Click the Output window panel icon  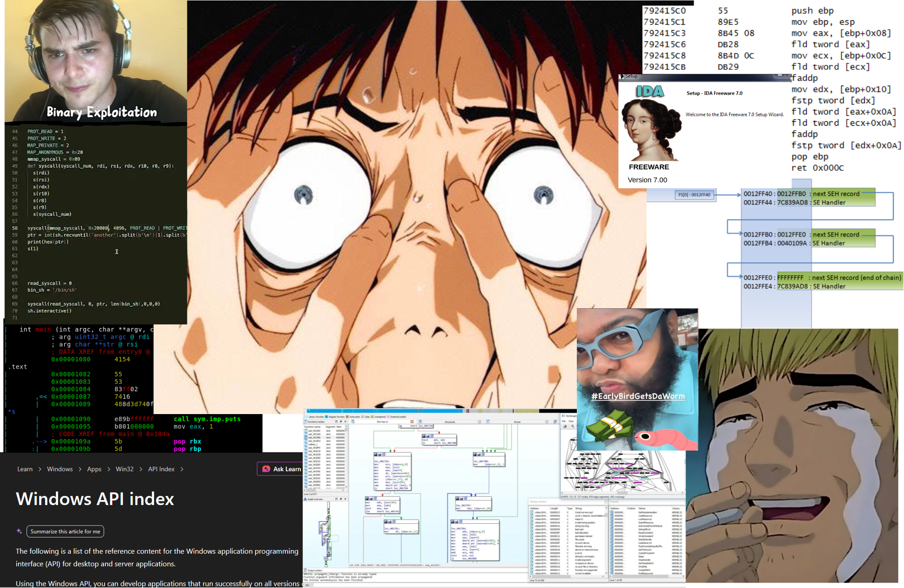pos(305,570)
